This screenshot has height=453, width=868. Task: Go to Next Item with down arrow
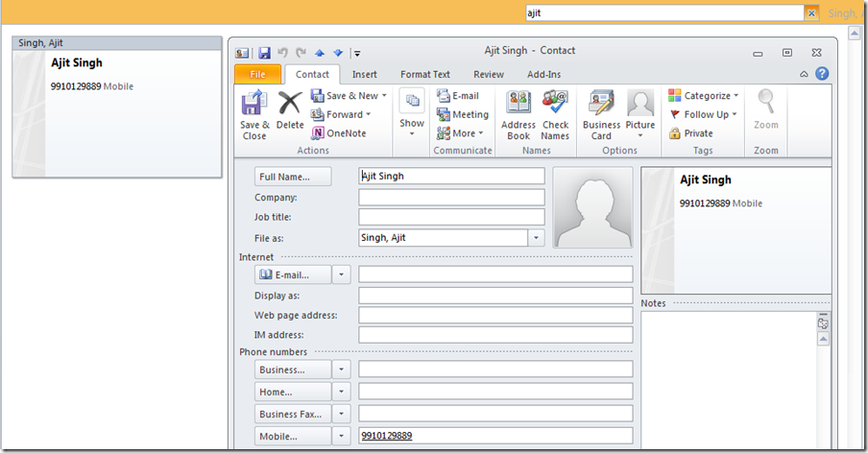[x=338, y=53]
